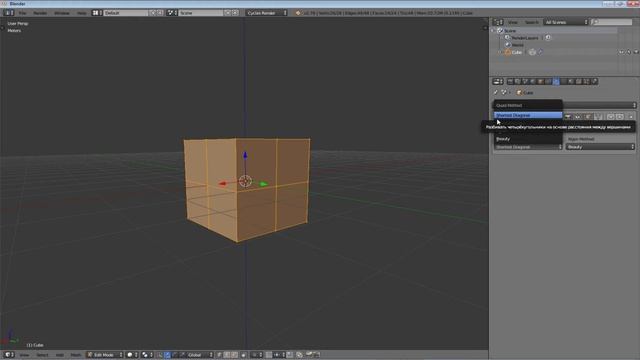Move the modifier down in stack
Viewport: 640px width, 360px height.
619,117
